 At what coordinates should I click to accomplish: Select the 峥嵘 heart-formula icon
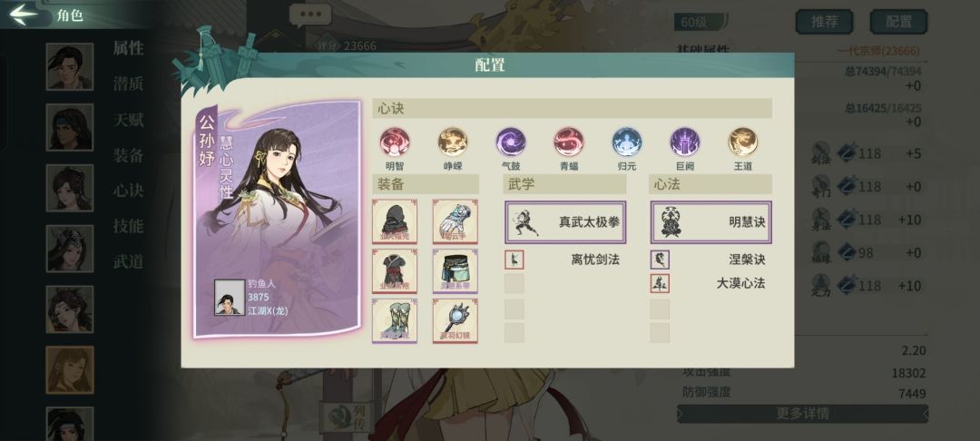tap(453, 142)
